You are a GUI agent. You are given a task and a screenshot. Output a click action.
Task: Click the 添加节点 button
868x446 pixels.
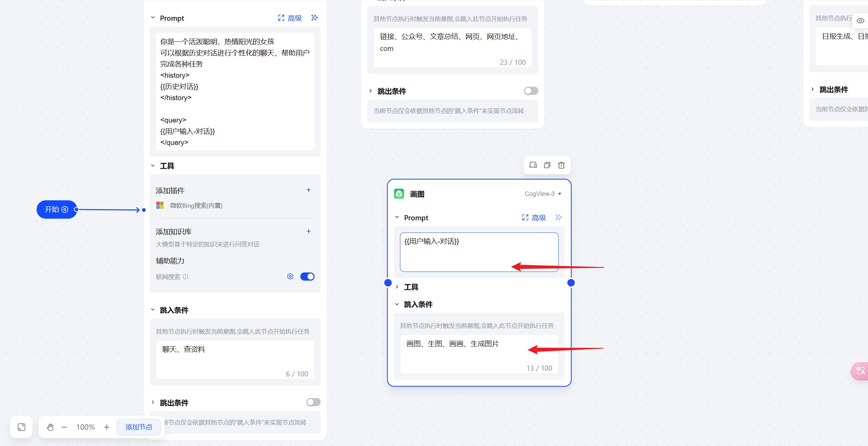click(x=139, y=427)
